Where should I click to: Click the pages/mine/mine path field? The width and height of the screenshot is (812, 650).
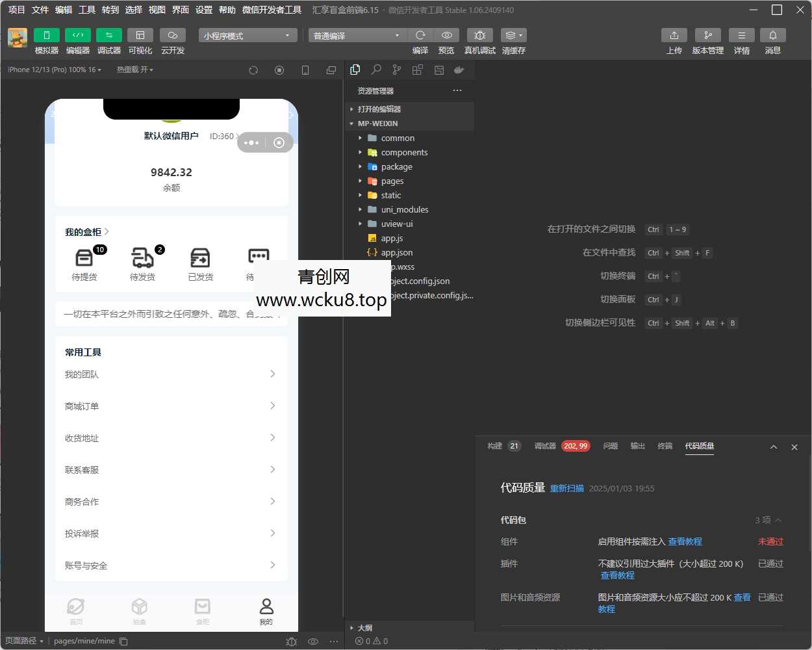tap(84, 641)
